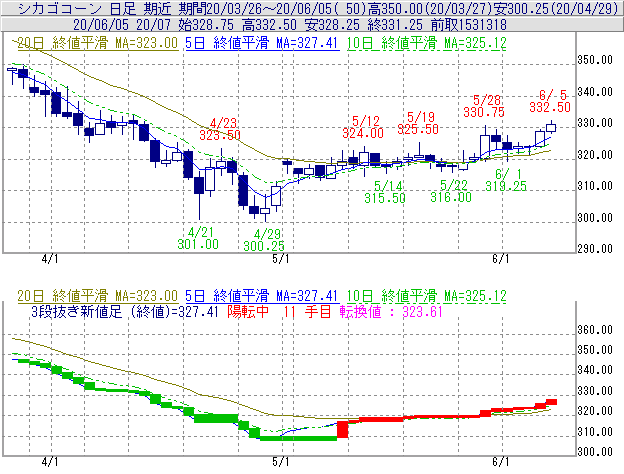This screenshot has width=624, height=474.
Task: Click the 6/5 332.50 high label
Action: [x=550, y=101]
